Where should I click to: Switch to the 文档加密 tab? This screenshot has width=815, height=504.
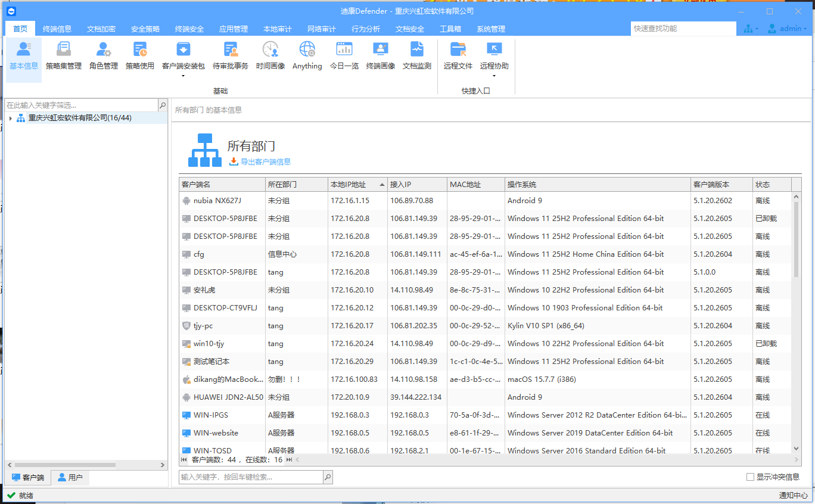(x=101, y=29)
